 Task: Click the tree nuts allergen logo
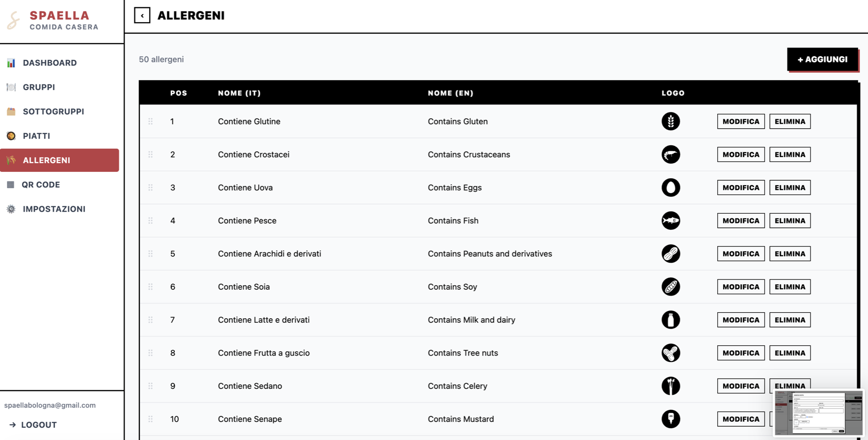[671, 353]
